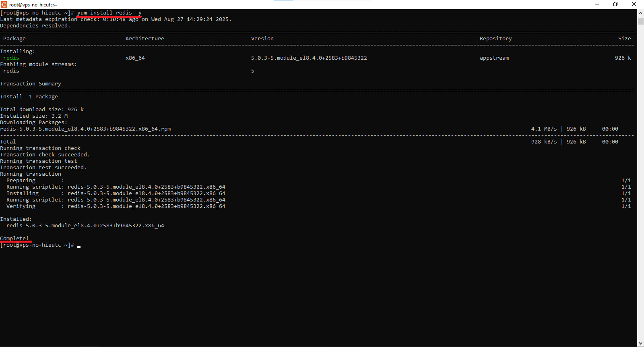
Task: Place cursor at the final shell prompt
Action: 79,245
